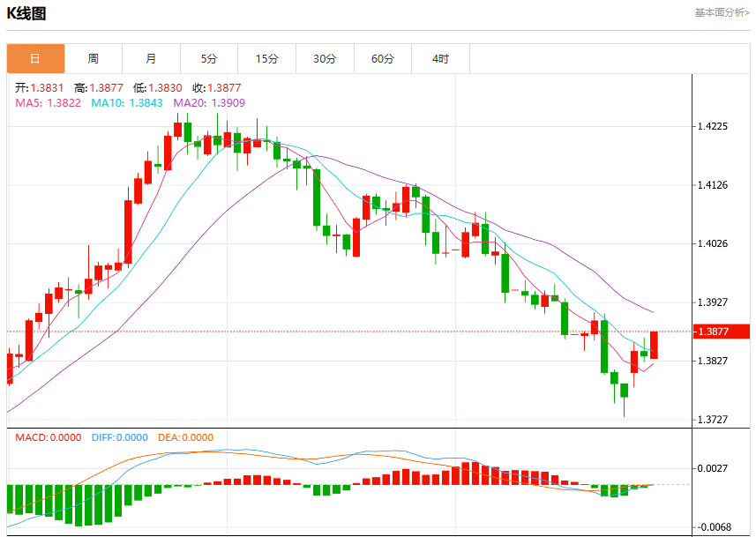Click the K线图 heading
This screenshot has height=537, width=756.
[26, 13]
